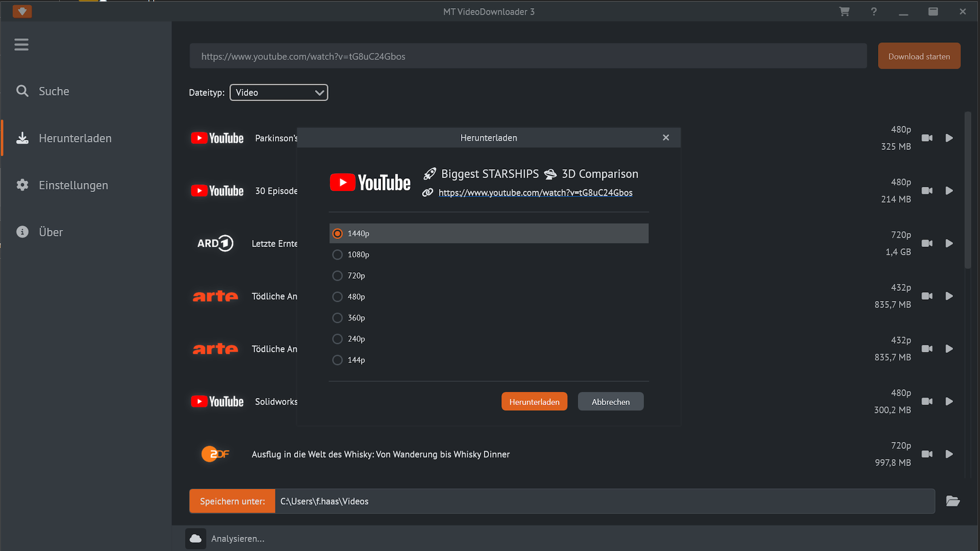Open the Über section

click(x=51, y=232)
